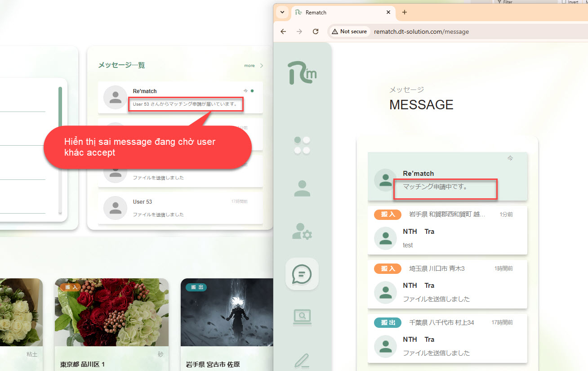Expand the browser tab search dropdown
Image resolution: width=588 pixels, height=371 pixels.
[x=282, y=12]
